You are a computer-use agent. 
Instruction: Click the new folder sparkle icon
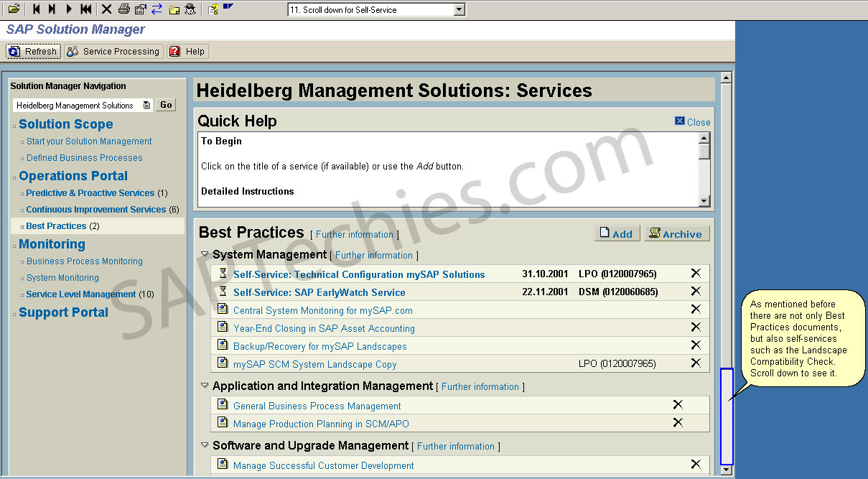(x=174, y=9)
